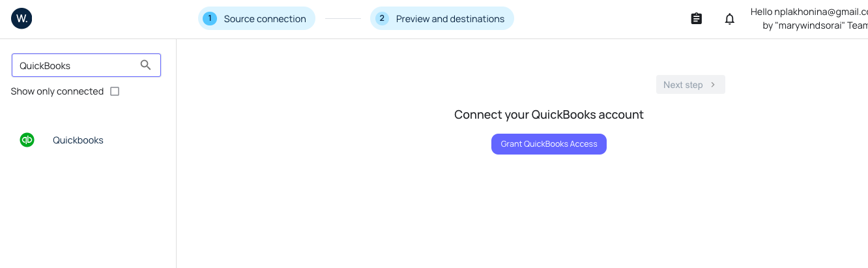Screen dimensions: 868x268
Task: Click the marywindsorai Team text
Action: tap(815, 26)
